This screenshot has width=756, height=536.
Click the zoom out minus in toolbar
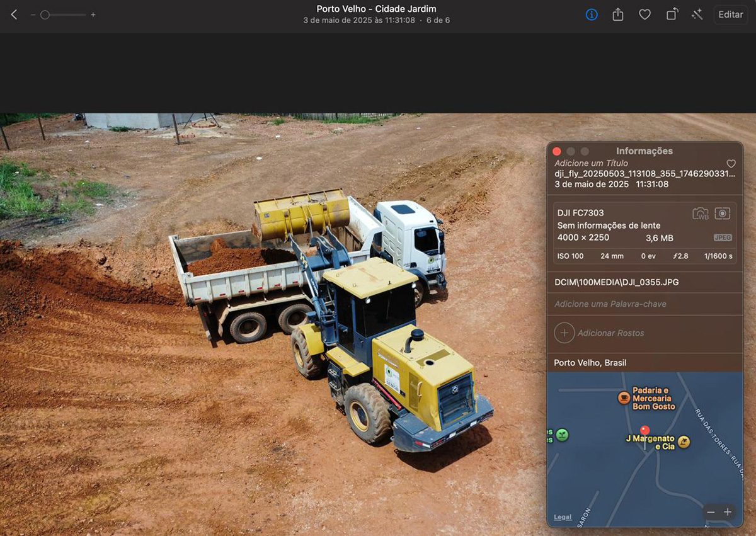(33, 14)
